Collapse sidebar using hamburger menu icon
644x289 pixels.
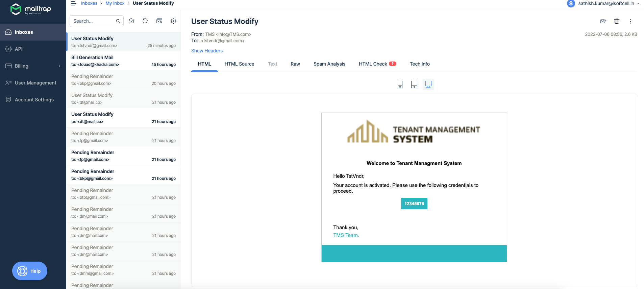(73, 3)
